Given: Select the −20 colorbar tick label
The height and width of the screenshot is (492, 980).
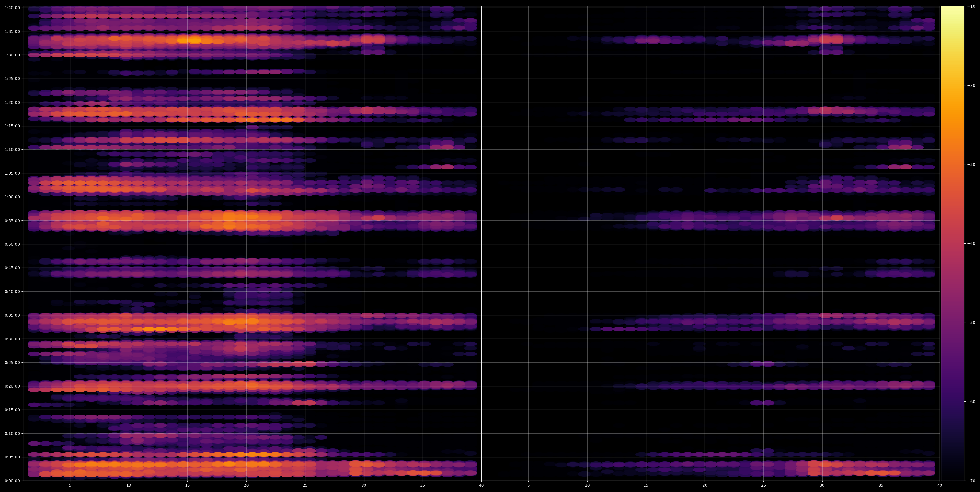Looking at the screenshot, I should (x=971, y=86).
